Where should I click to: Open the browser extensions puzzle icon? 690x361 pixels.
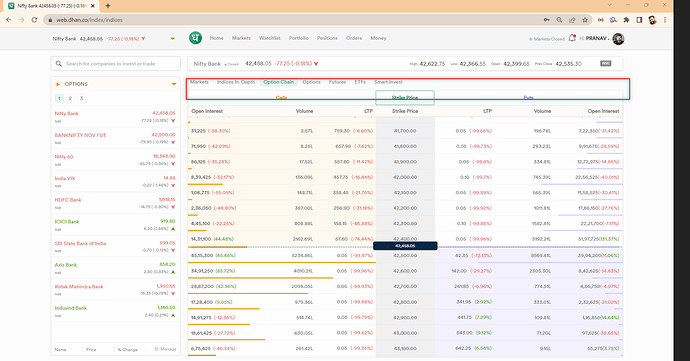(x=626, y=20)
